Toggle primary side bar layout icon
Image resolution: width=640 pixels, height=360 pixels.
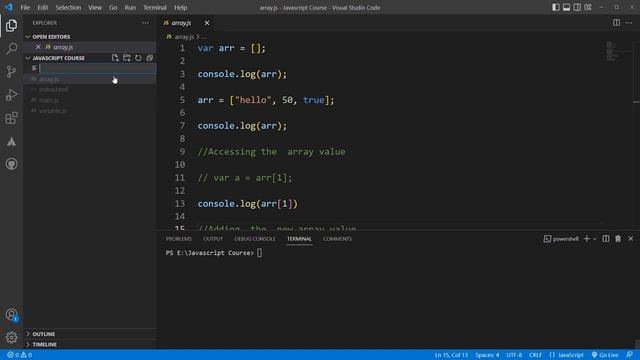pos(556,7)
